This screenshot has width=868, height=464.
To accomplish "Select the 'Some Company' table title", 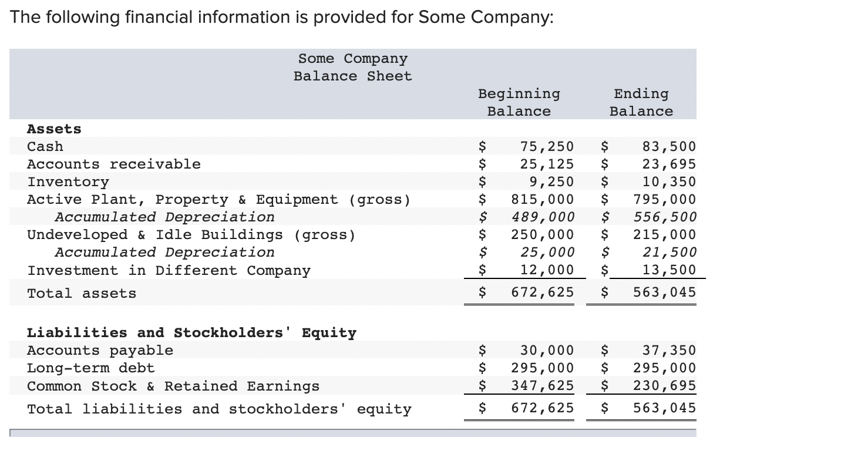I will [353, 59].
